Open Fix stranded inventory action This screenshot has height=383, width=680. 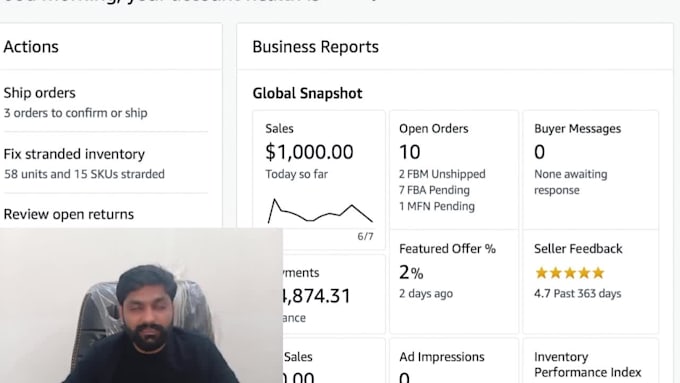[x=74, y=154]
